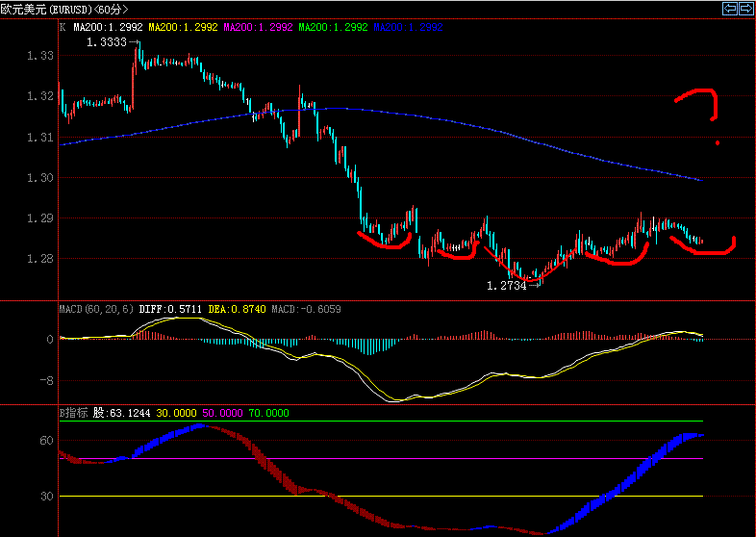Click the K indicator label
The width and height of the screenshot is (756, 537).
pos(63,27)
